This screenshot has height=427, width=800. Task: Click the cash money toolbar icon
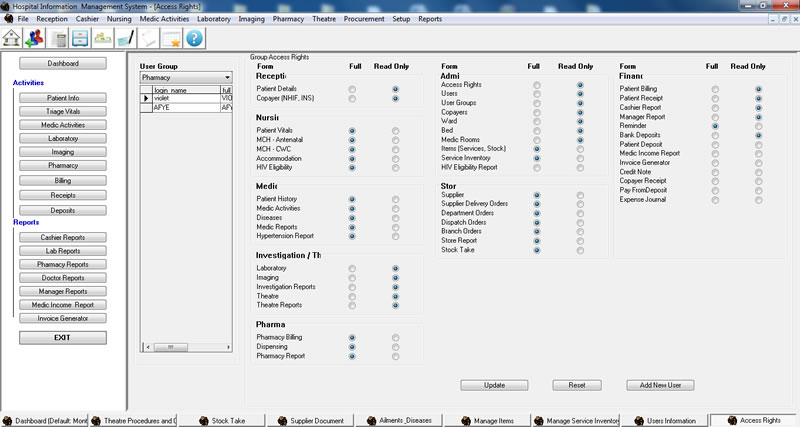pyautogui.click(x=104, y=38)
